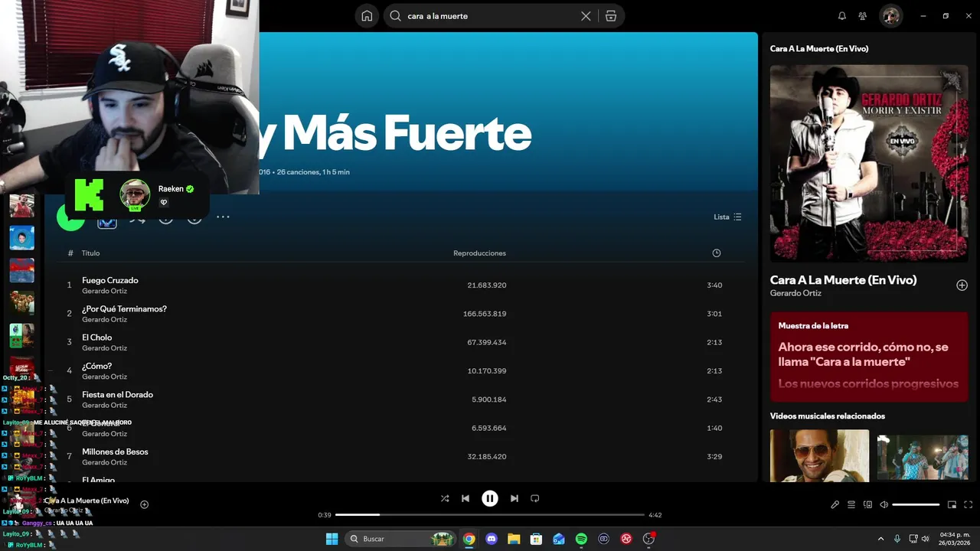
Task: Switch to full screen view icon
Action: click(x=969, y=505)
